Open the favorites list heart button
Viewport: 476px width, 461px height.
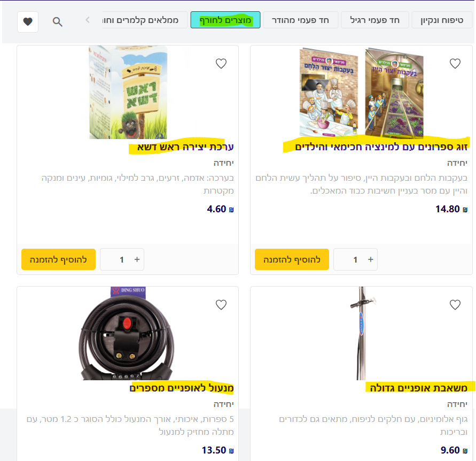coord(28,22)
